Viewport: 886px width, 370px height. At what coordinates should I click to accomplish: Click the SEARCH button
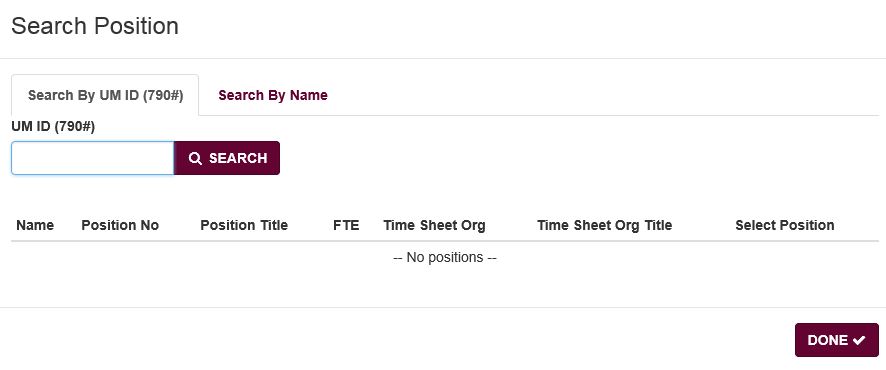[x=227, y=158]
